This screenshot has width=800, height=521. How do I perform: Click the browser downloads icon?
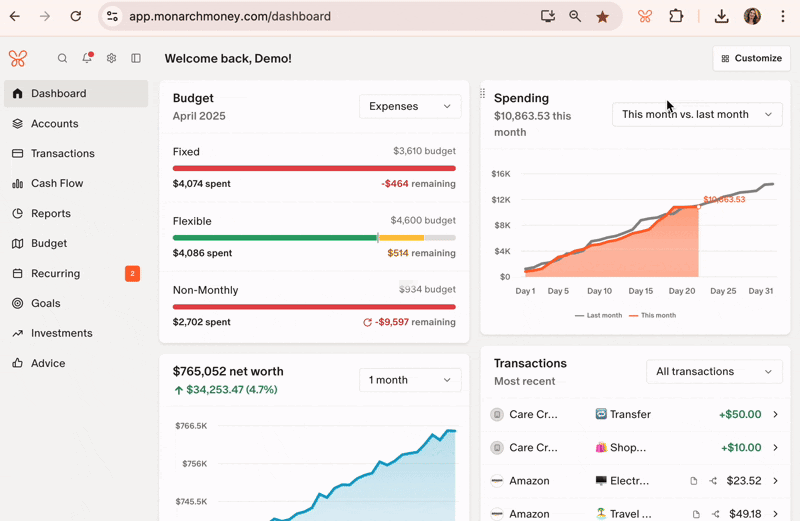[721, 17]
